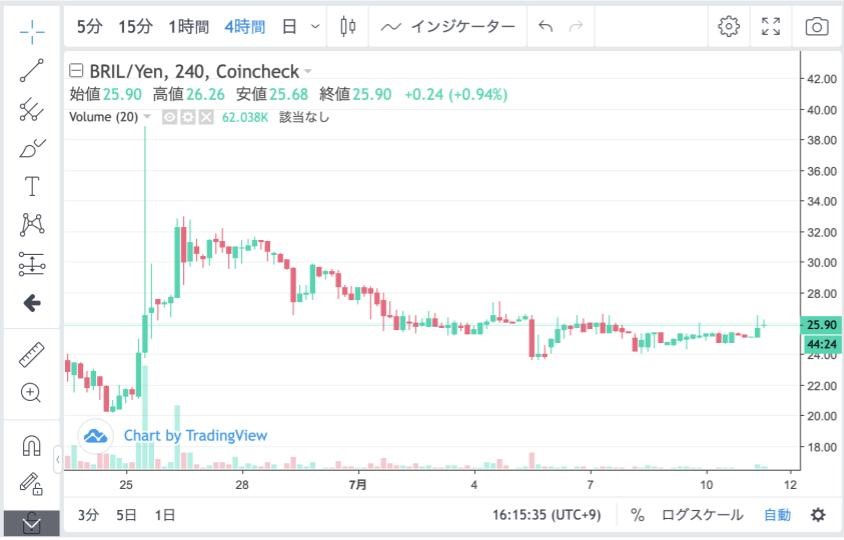
Task: Click the Chart by TradingView link
Action: pos(195,435)
